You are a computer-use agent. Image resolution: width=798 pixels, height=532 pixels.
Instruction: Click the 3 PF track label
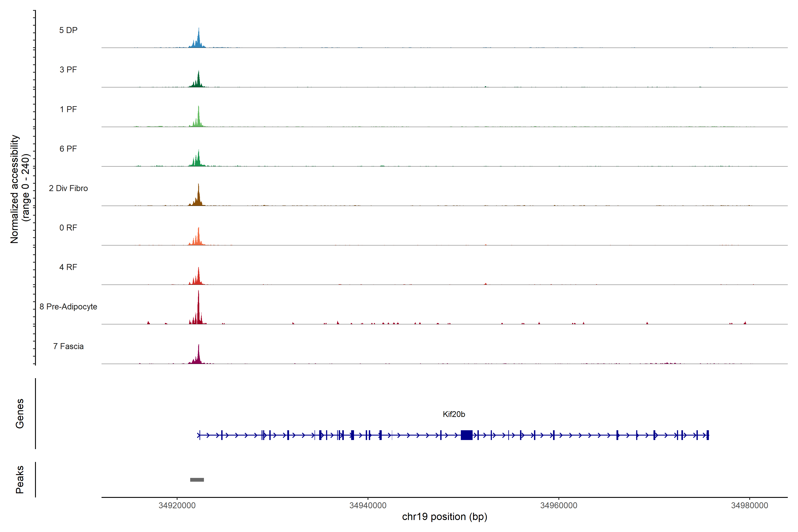68,70
